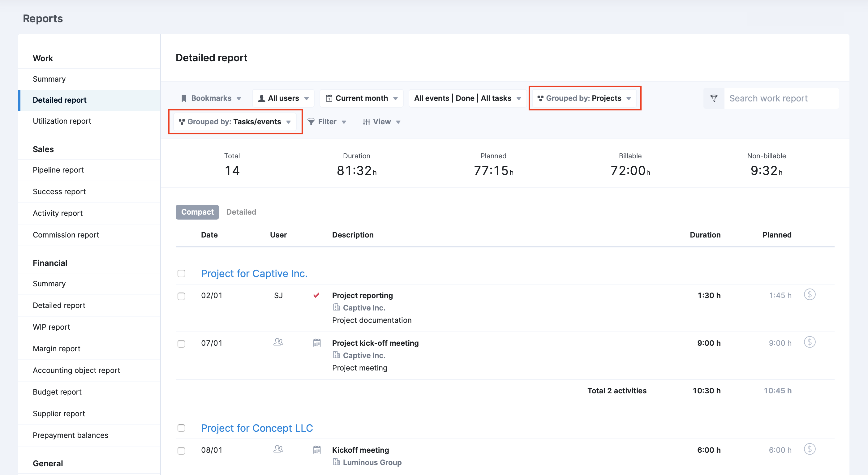The image size is (868, 475).
Task: Check the 02/01 Project reporting row
Action: [x=181, y=296]
